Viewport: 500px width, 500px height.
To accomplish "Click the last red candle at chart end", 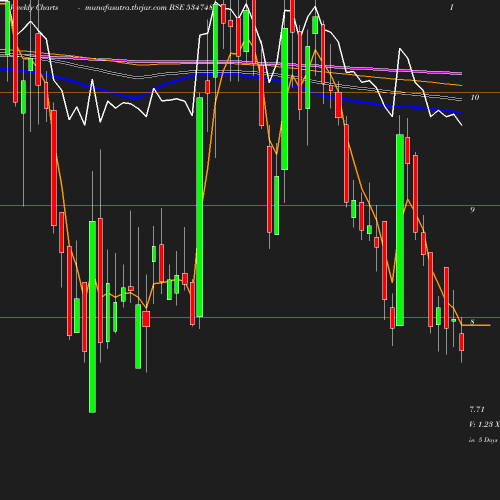I will [x=462, y=342].
